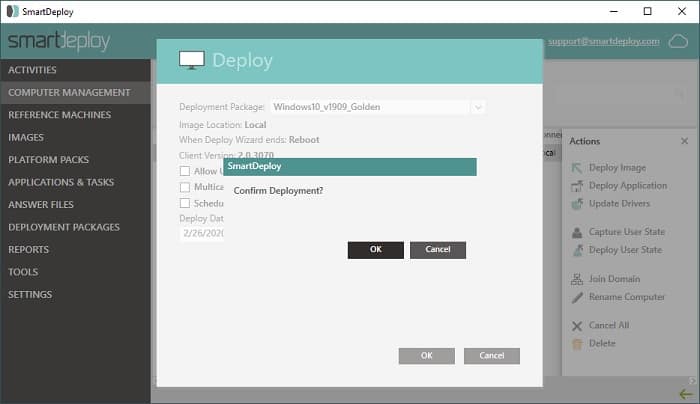Go to Platform Packs in sidebar
The width and height of the screenshot is (700, 404).
pos(49,160)
